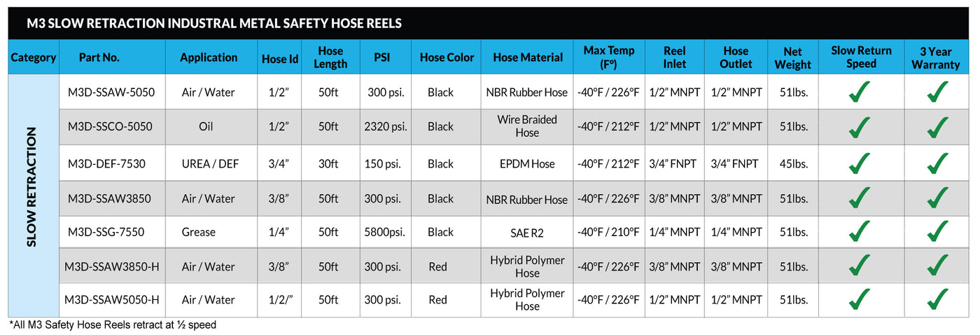Click Slow Return Speed checkmark for M3D-DEF-7530
This screenshot has width=980, height=335.
tap(860, 163)
